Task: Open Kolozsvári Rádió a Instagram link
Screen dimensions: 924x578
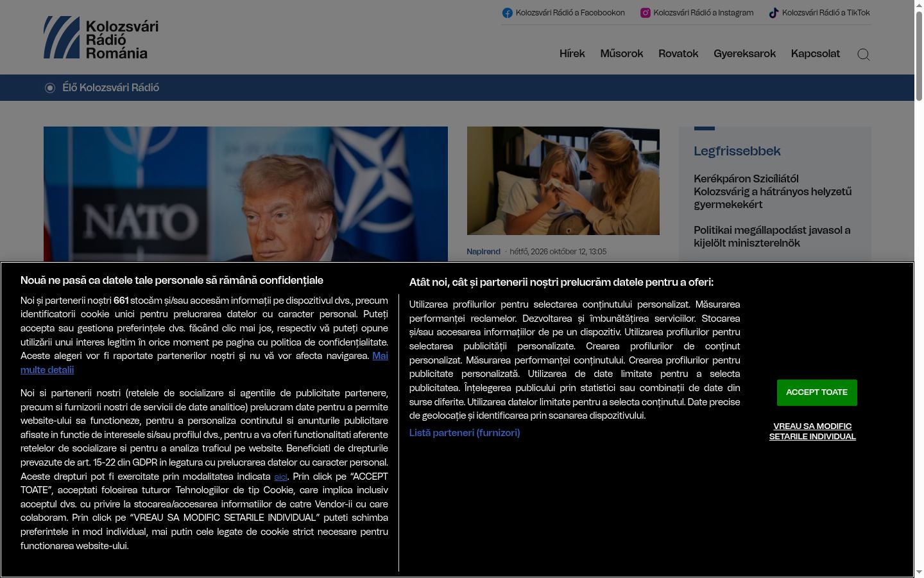Action: coord(704,13)
